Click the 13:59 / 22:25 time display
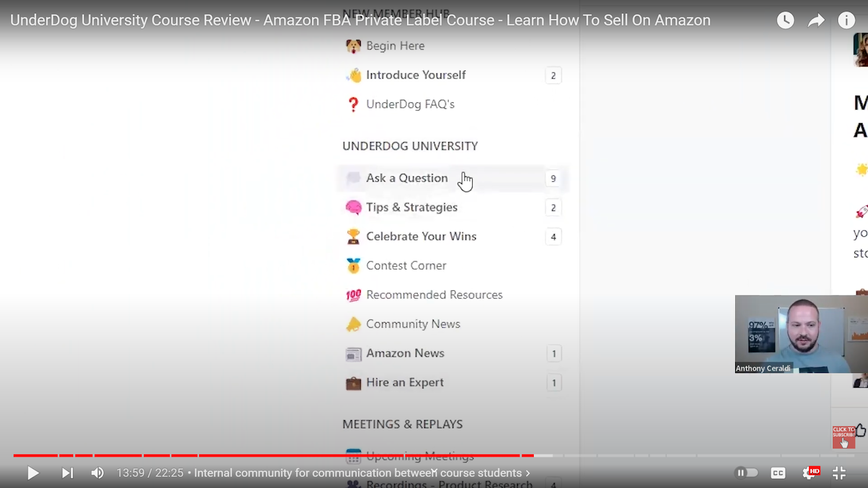 (150, 473)
